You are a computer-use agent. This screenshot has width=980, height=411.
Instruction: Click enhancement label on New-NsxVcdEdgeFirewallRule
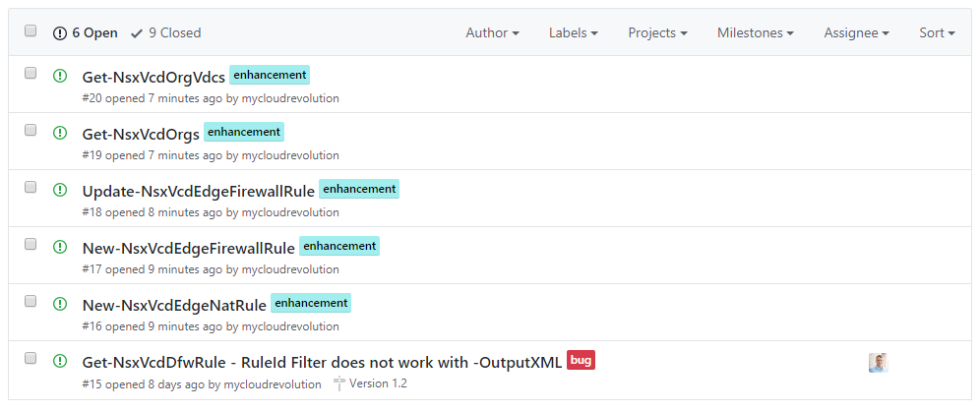338,246
